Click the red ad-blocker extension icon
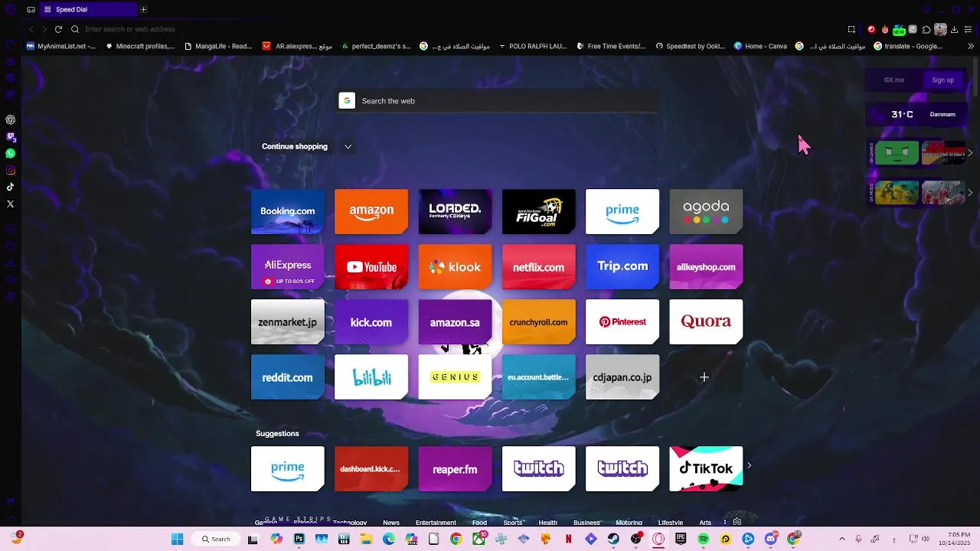980x551 pixels. [x=871, y=29]
